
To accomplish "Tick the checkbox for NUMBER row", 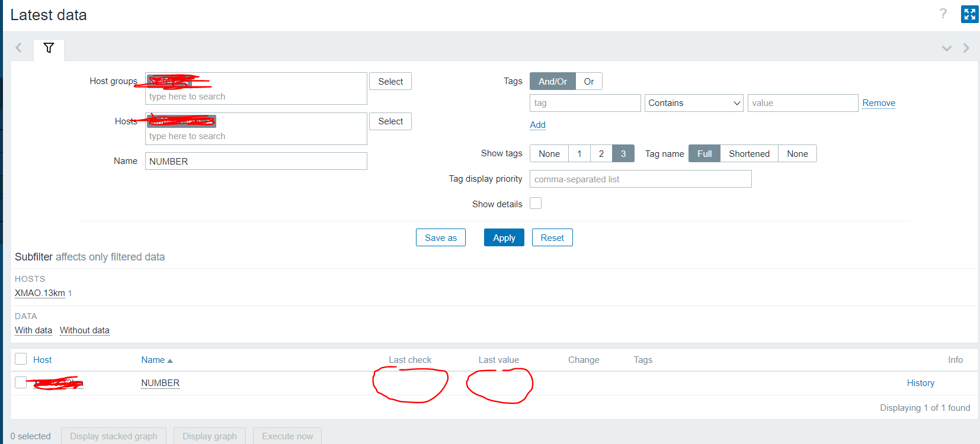I will pos(21,382).
